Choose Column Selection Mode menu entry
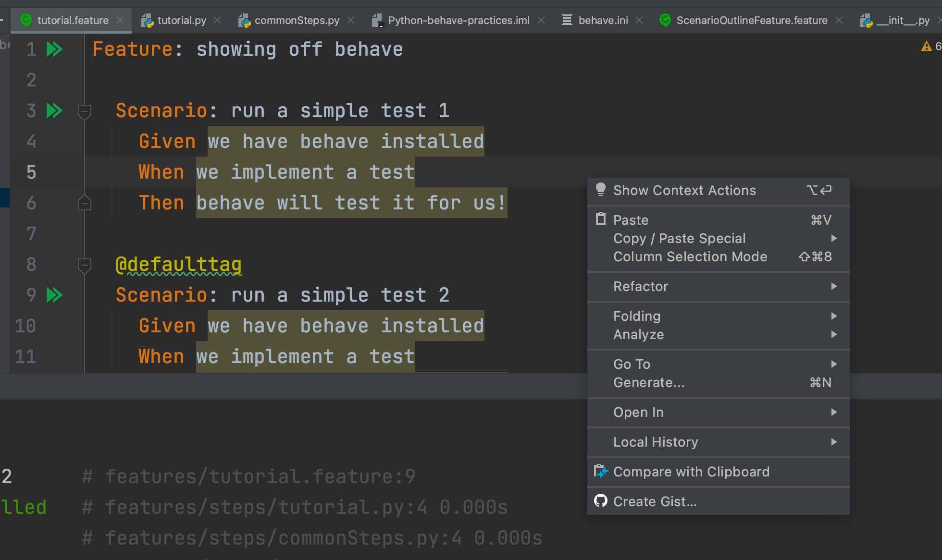The width and height of the screenshot is (942, 560). pos(690,256)
